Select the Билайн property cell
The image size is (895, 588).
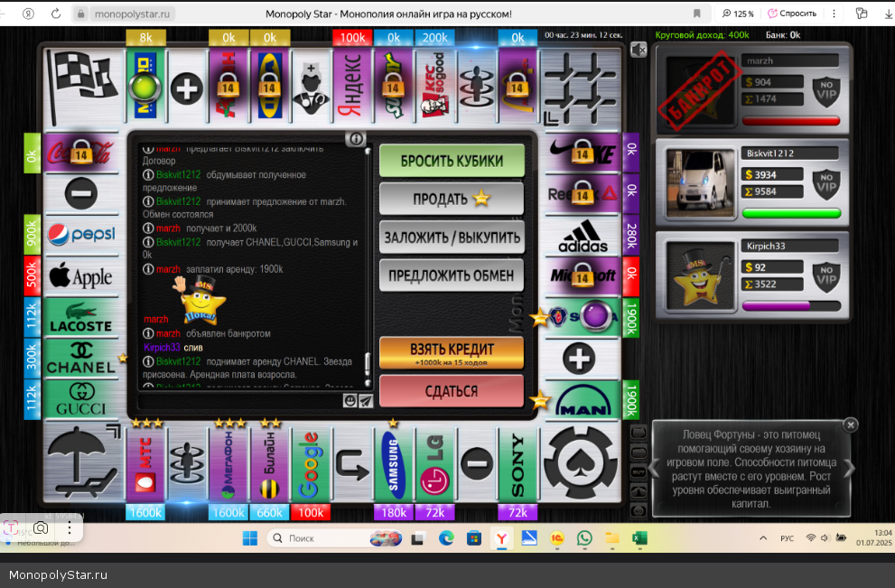point(269,464)
